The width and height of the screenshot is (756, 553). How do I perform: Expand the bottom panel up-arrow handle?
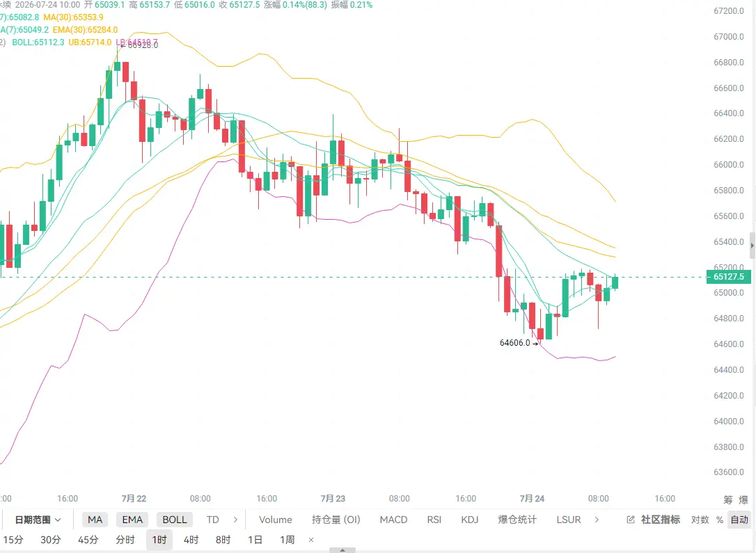pyautogui.click(x=342, y=550)
